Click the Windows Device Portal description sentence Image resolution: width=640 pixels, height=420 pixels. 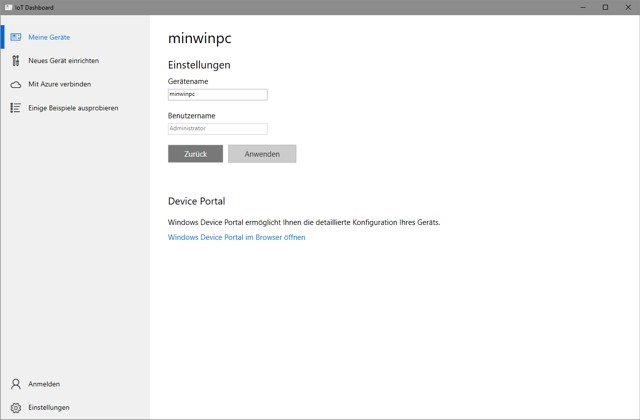point(304,222)
